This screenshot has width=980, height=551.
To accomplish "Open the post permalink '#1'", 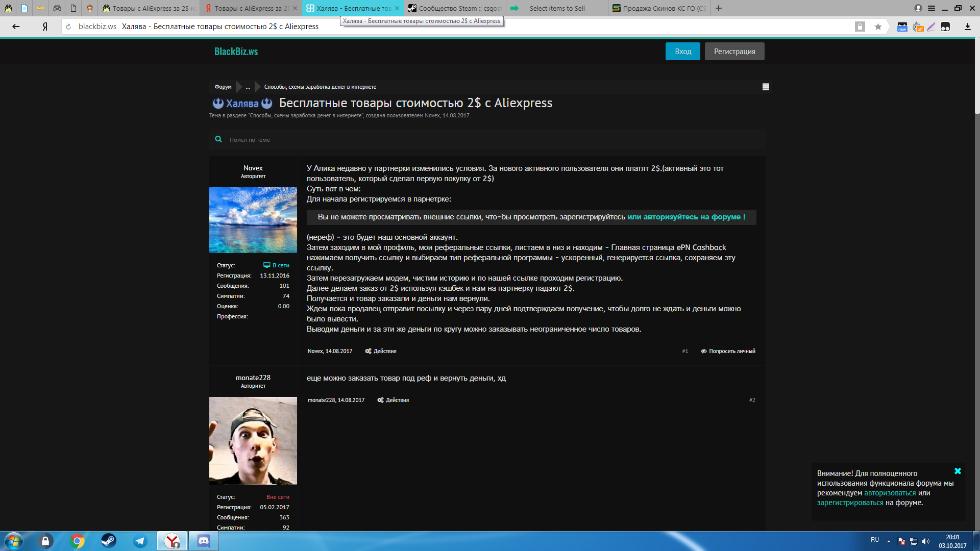I will [x=685, y=351].
